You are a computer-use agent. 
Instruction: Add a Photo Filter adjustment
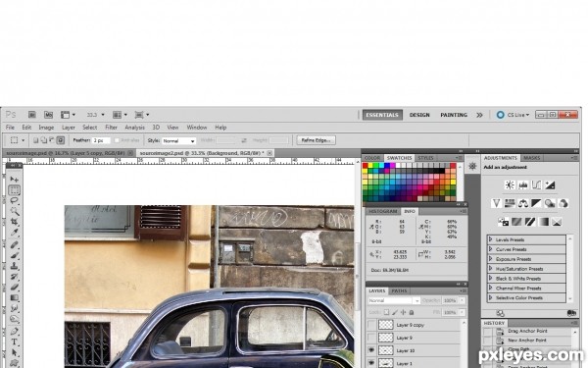[550, 203]
